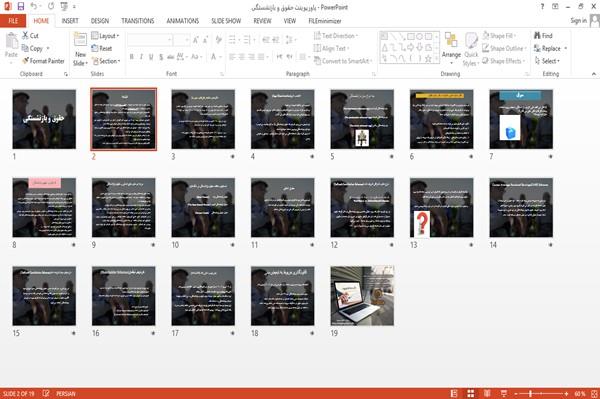
Task: Start Slide Show from status bar icon
Action: (x=504, y=393)
